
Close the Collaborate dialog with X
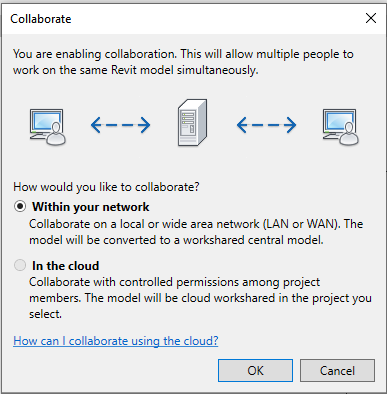coord(371,18)
